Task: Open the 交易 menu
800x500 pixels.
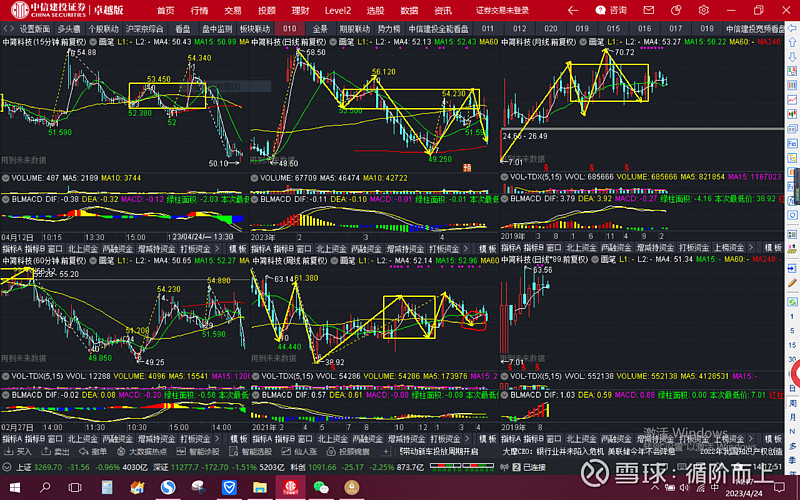Action: click(x=233, y=10)
